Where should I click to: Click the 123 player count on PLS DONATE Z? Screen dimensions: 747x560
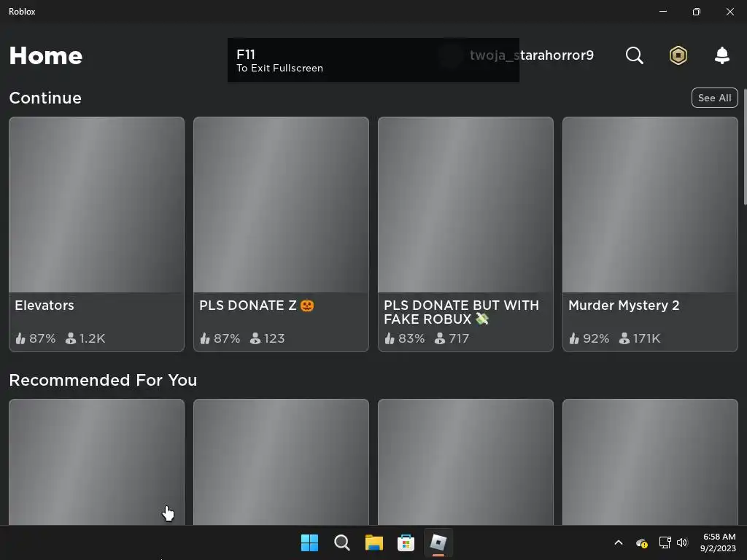[x=274, y=338]
